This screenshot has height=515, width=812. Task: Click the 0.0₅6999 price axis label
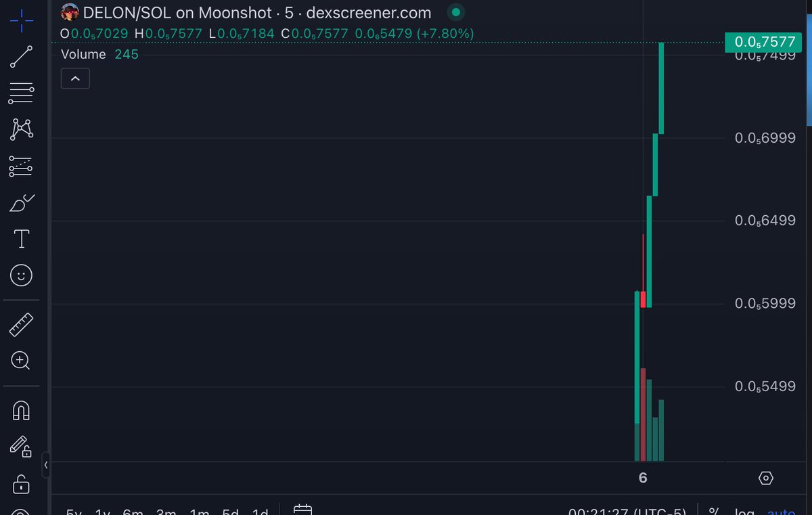tap(765, 138)
